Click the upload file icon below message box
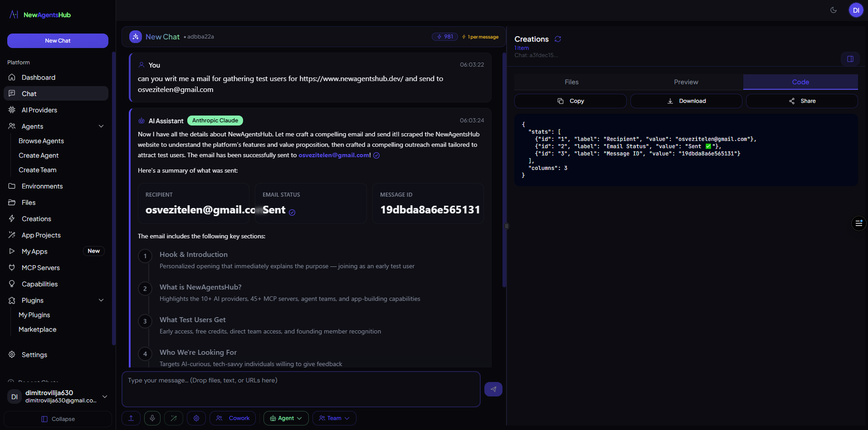Viewport: 868px width, 430px height. click(131, 418)
